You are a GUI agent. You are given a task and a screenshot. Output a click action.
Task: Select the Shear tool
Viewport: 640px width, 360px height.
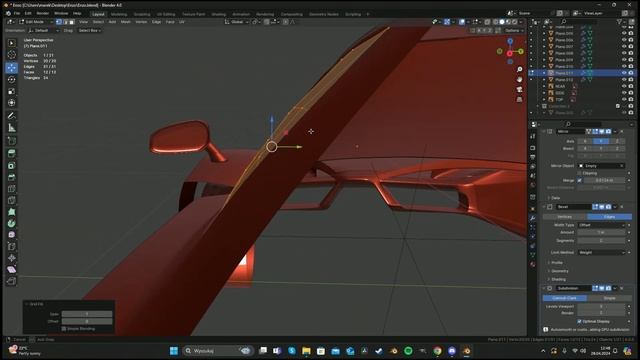12,269
